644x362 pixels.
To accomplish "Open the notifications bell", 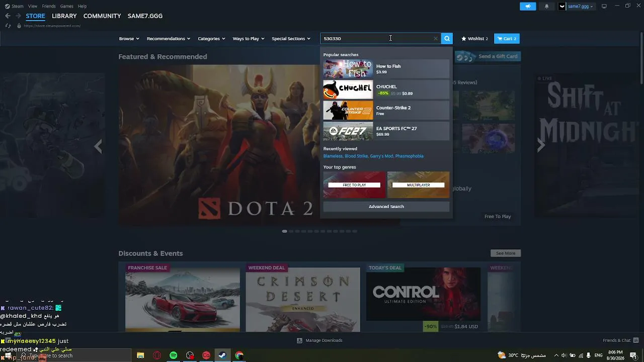I will tap(547, 7).
